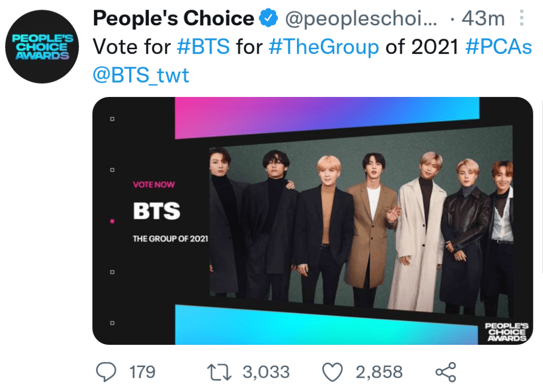Click the 2,858 likes count
Image resolution: width=543 pixels, height=392 pixels.
click(x=379, y=372)
